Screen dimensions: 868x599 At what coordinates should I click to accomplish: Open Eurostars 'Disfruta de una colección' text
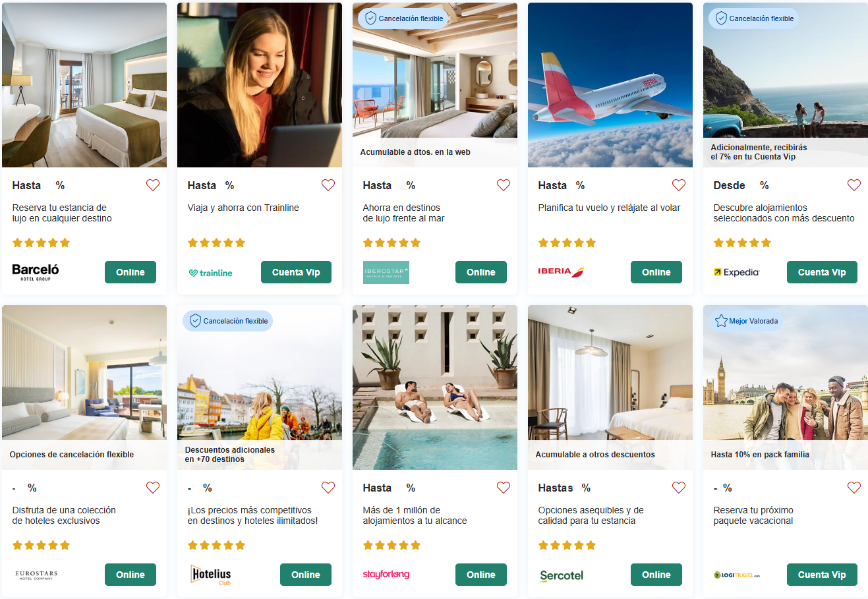[64, 515]
